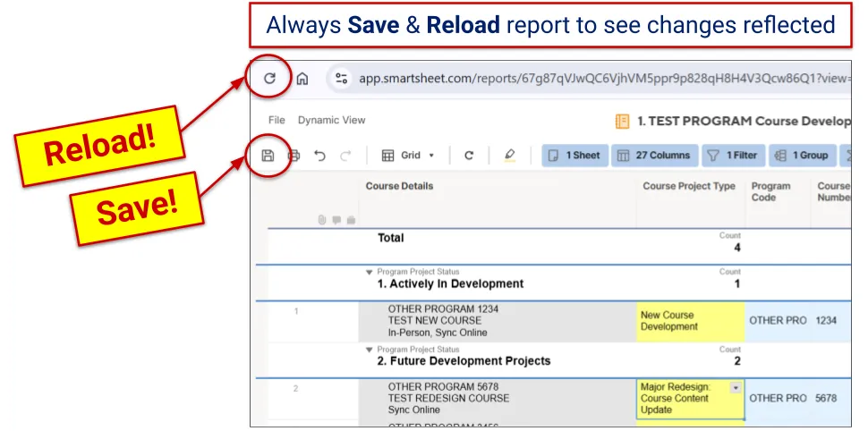Open the Grid view dropdown
The height and width of the screenshot is (431, 868).
pos(408,156)
